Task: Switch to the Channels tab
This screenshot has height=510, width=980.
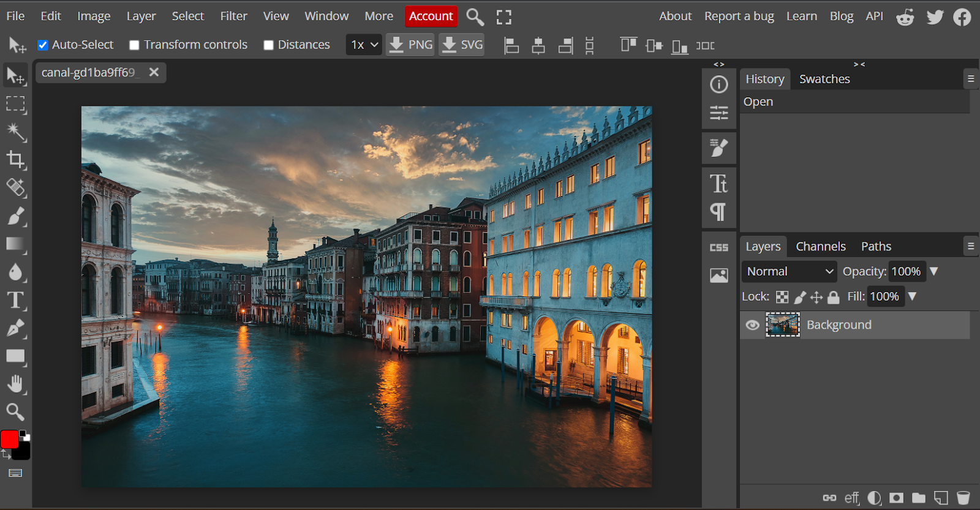Action: (x=820, y=246)
